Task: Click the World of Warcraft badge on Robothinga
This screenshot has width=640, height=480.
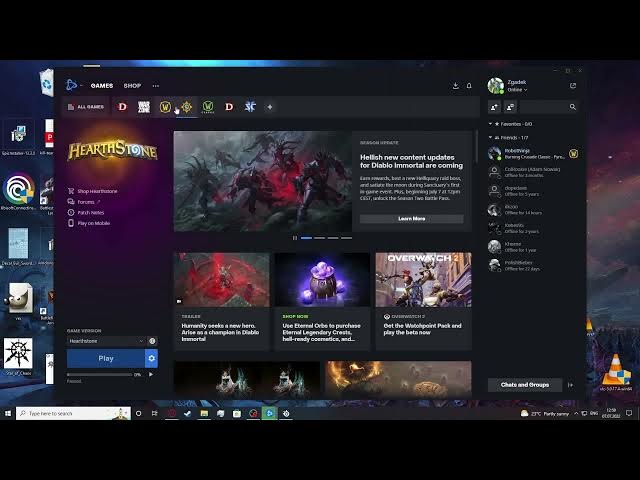Action: [573, 154]
